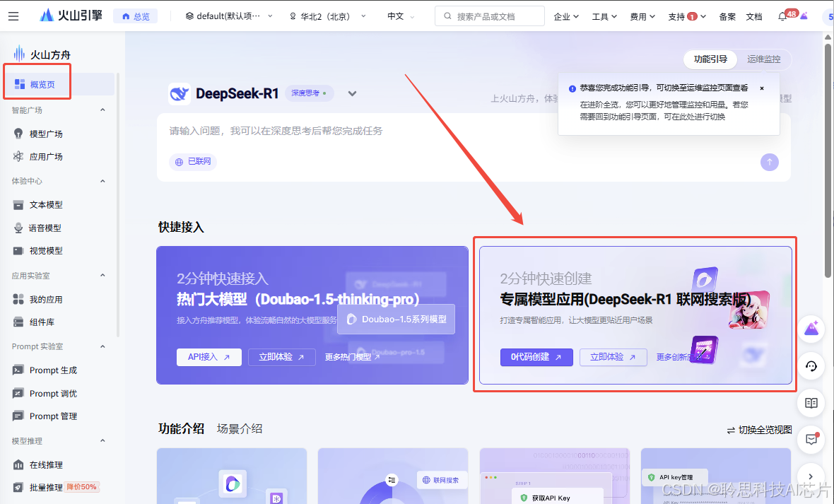The height and width of the screenshot is (504, 834).
Task: Close the 功能引导 notification popup
Action: (762, 88)
